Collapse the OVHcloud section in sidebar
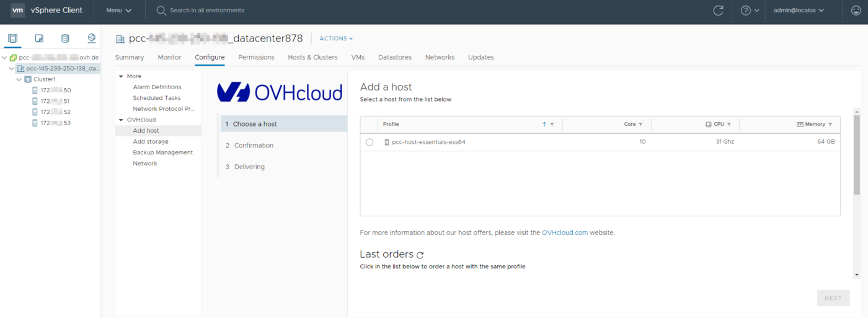Viewport: 868px width, 318px height. 122,120
